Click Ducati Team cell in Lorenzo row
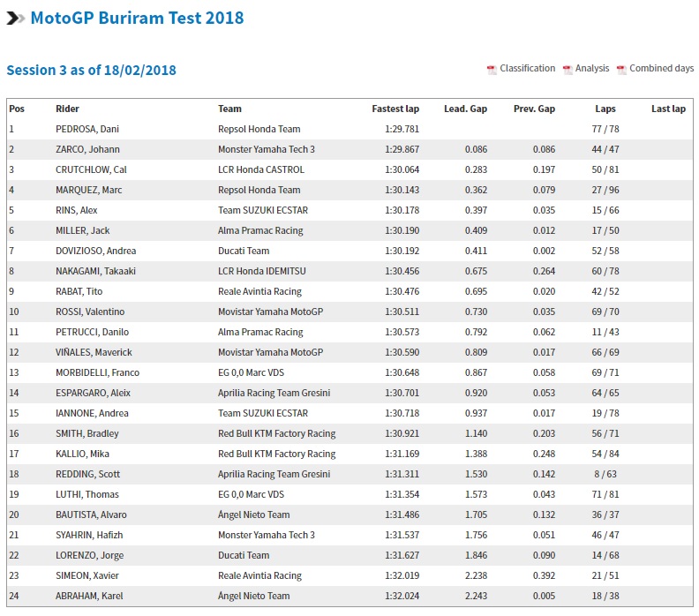The height and width of the screenshot is (616, 699). (x=244, y=555)
